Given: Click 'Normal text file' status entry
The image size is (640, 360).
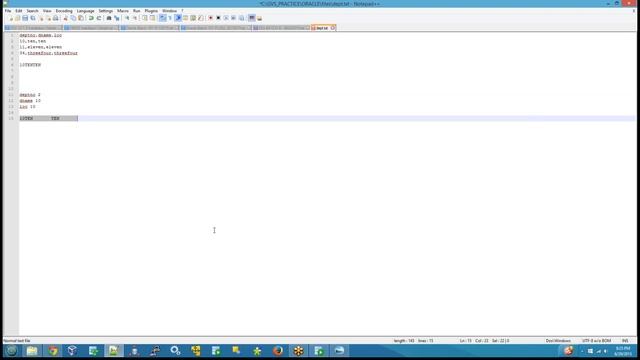Looking at the screenshot, I should [17, 340].
